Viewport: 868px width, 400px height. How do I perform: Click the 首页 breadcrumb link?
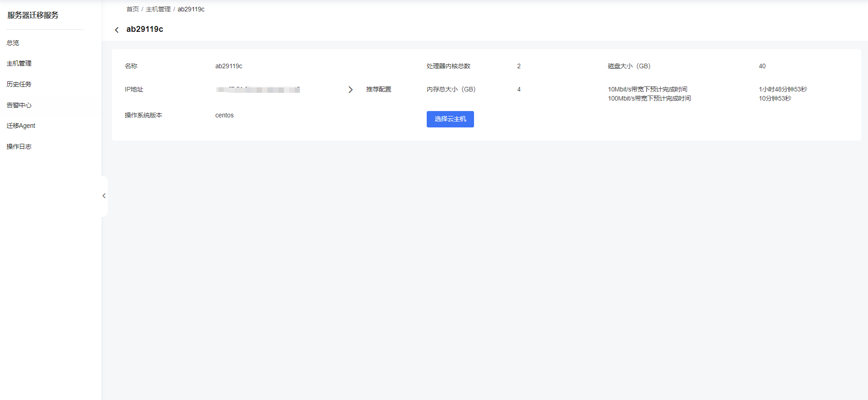pos(132,9)
